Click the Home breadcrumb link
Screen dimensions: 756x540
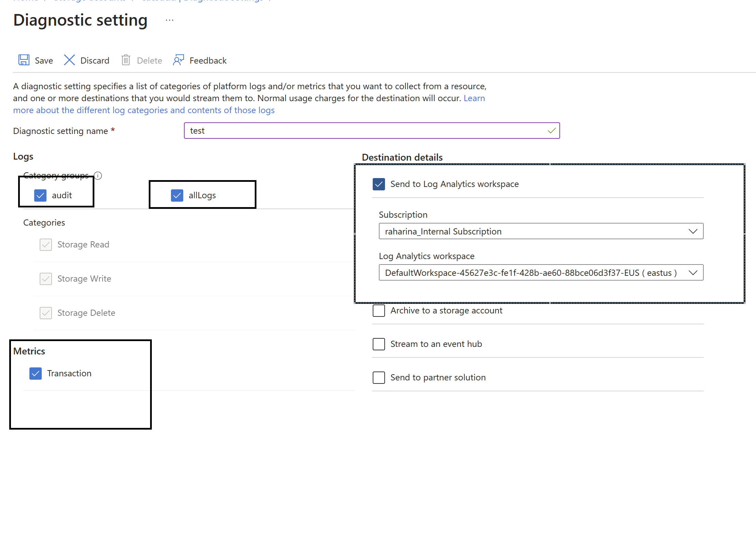pyautogui.click(x=26, y=1)
